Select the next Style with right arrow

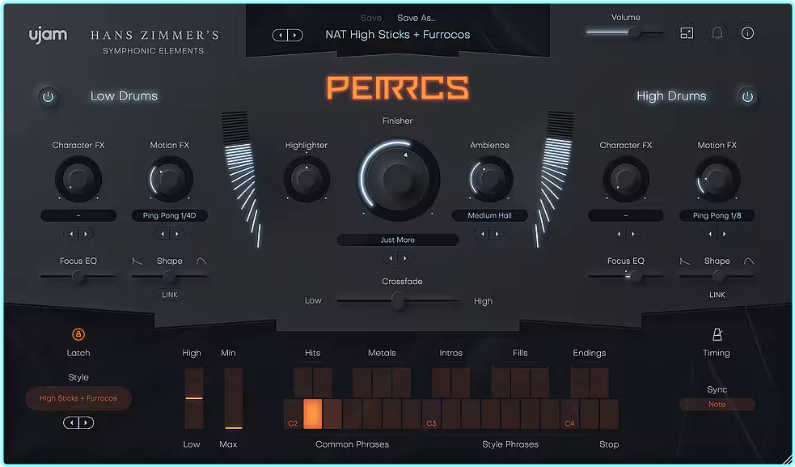[x=86, y=422]
